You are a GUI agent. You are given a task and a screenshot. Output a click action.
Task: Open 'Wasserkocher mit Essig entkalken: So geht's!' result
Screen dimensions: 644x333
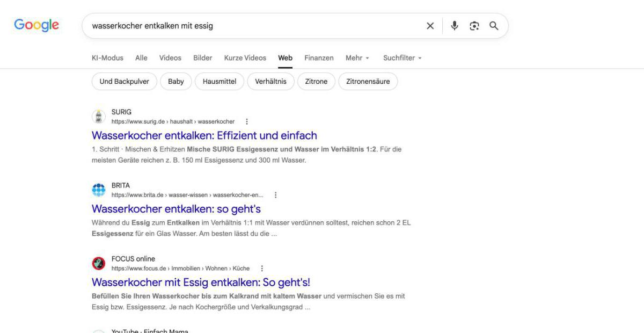(201, 283)
